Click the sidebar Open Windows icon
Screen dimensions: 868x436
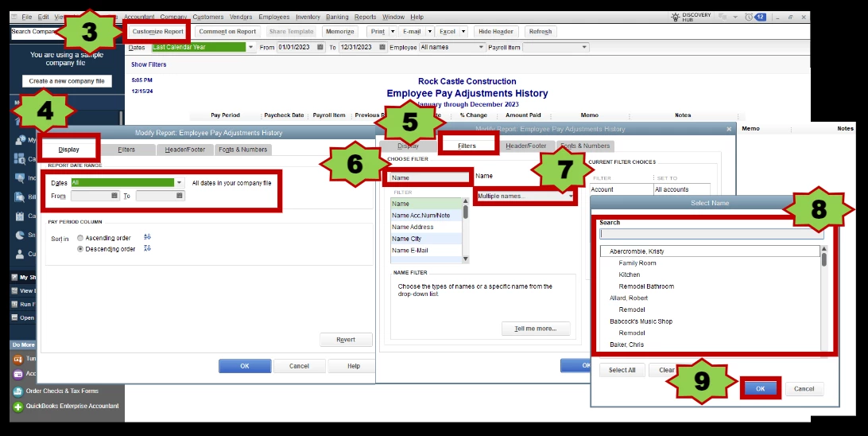tap(15, 318)
